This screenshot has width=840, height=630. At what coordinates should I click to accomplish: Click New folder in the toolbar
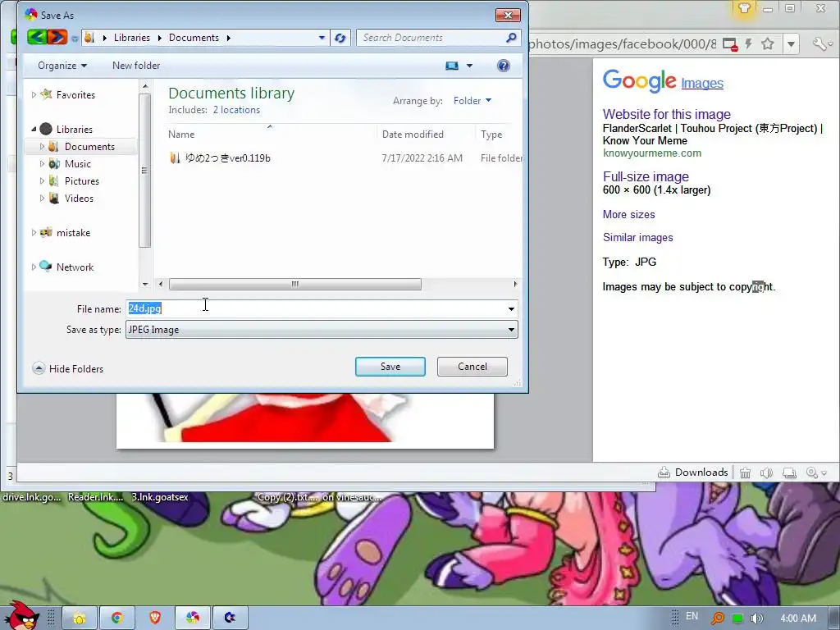(136, 66)
